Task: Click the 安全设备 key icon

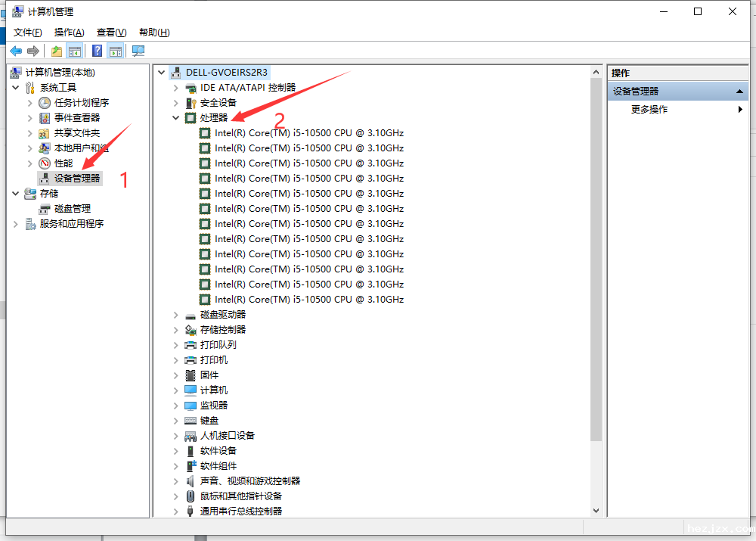Action: (x=191, y=103)
